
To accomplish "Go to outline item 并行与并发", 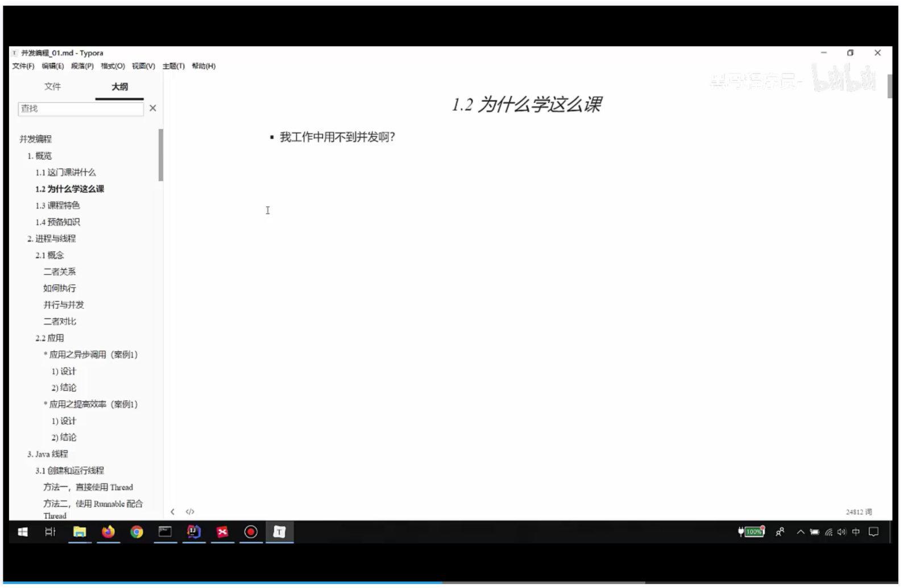I will click(x=64, y=306).
